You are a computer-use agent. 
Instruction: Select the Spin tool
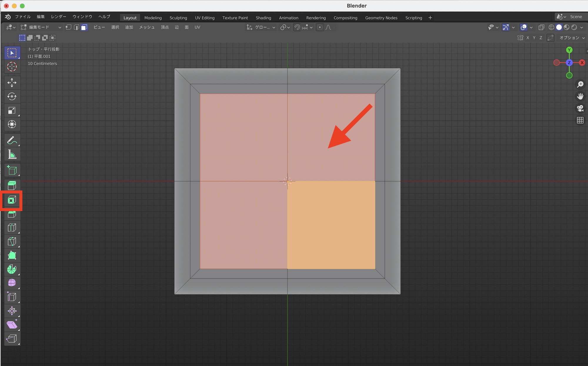pos(12,269)
